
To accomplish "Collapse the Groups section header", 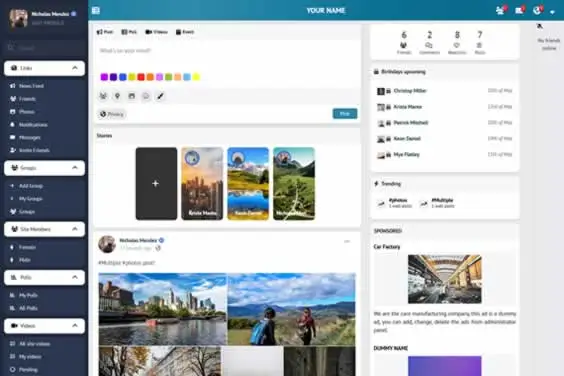I will (45, 168).
